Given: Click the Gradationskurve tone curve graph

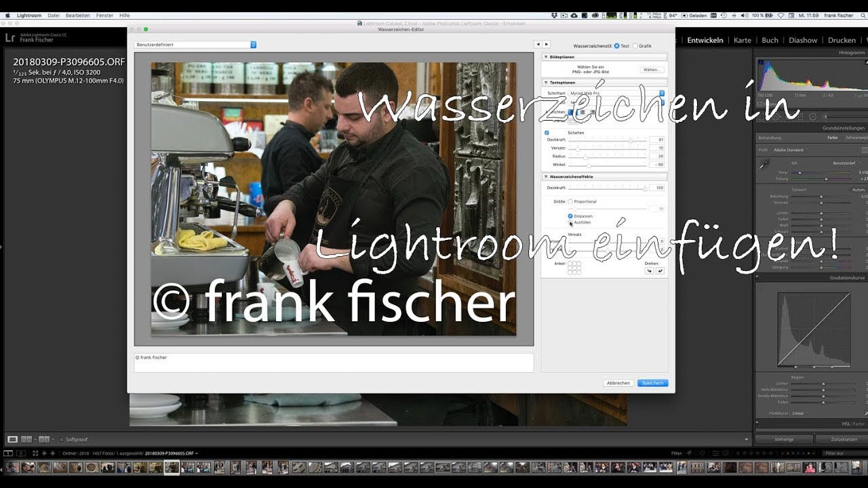Looking at the screenshot, I should (814, 329).
